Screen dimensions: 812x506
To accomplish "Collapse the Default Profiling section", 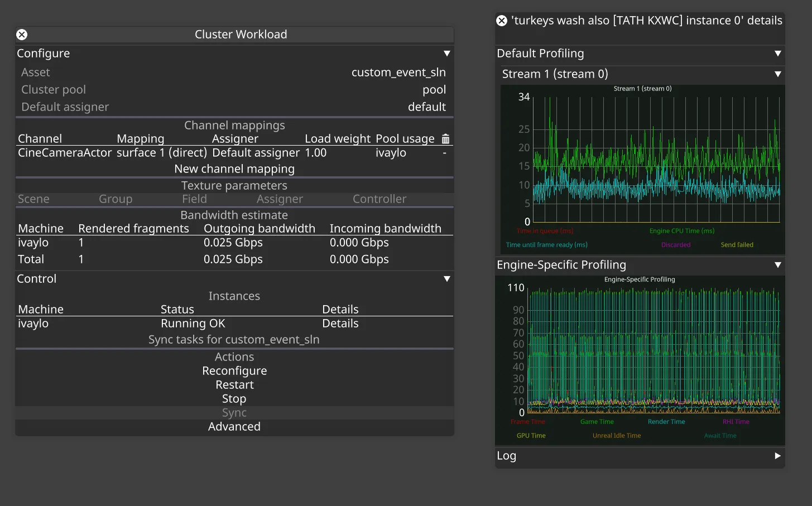I will (777, 54).
